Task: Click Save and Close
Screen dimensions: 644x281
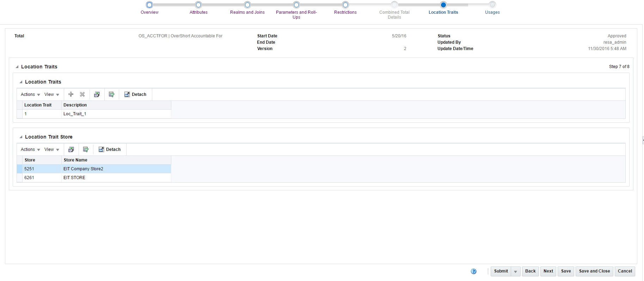Action: point(594,271)
